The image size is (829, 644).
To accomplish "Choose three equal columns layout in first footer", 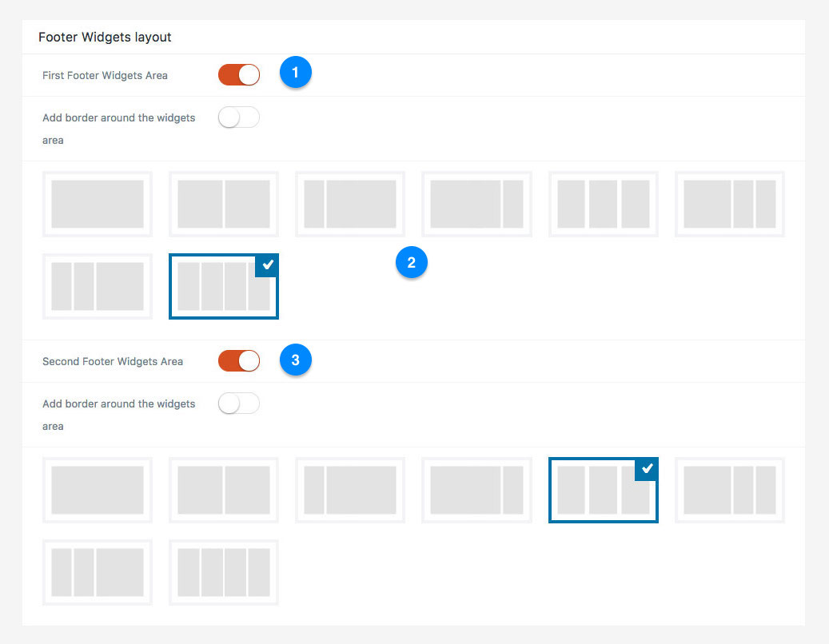I will pos(604,204).
